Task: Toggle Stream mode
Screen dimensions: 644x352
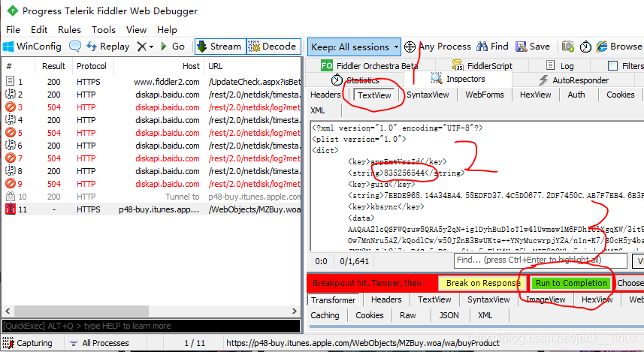Action: pos(220,47)
